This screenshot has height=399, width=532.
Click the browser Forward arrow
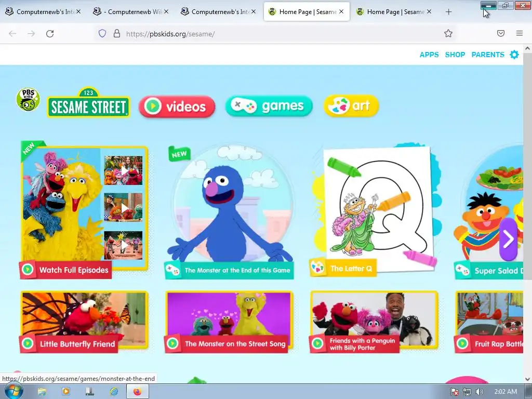pyautogui.click(x=31, y=34)
